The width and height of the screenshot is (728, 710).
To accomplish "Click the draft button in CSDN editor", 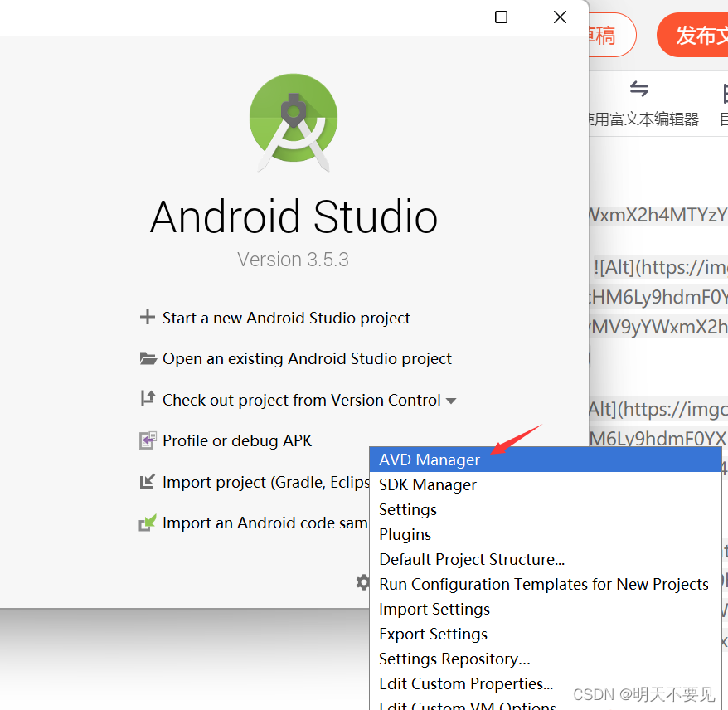I will (612, 36).
